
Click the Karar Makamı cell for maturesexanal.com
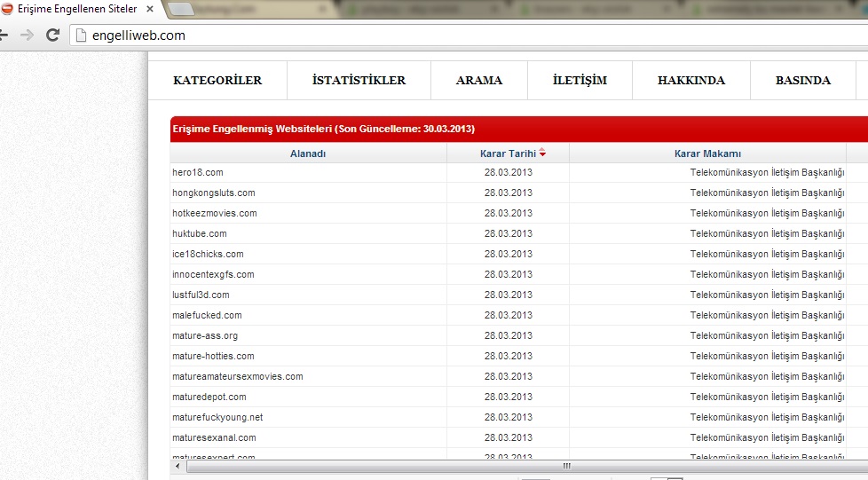point(707,438)
